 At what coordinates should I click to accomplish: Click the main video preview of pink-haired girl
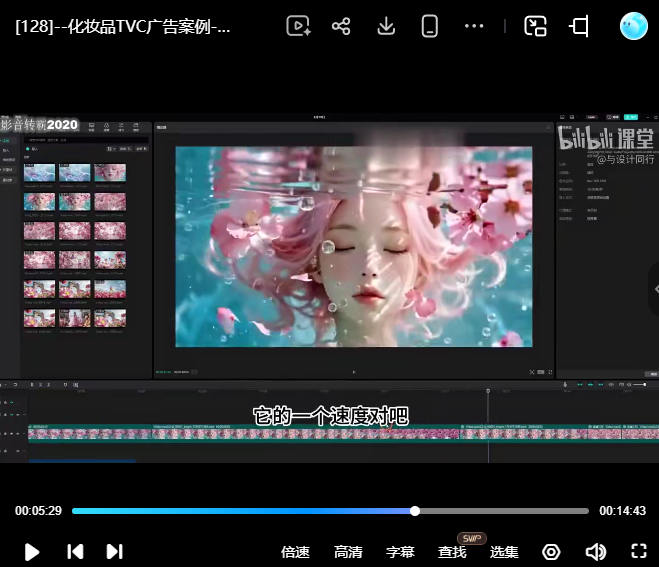(x=354, y=247)
